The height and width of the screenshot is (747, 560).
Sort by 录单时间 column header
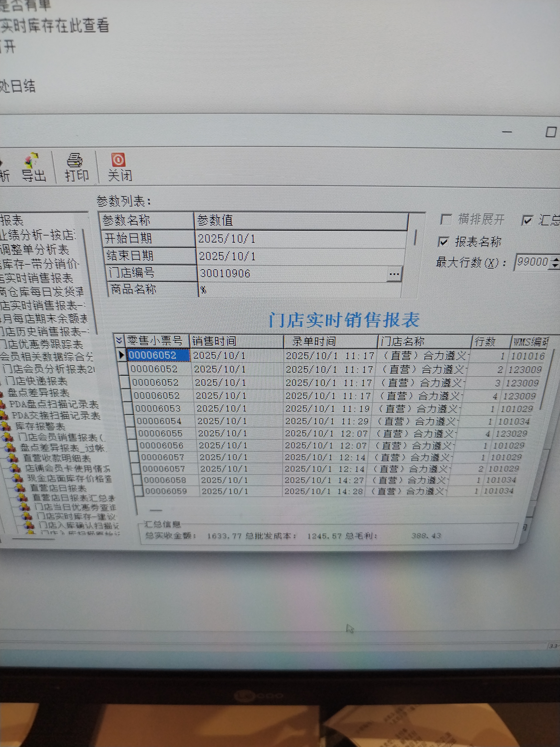click(314, 341)
